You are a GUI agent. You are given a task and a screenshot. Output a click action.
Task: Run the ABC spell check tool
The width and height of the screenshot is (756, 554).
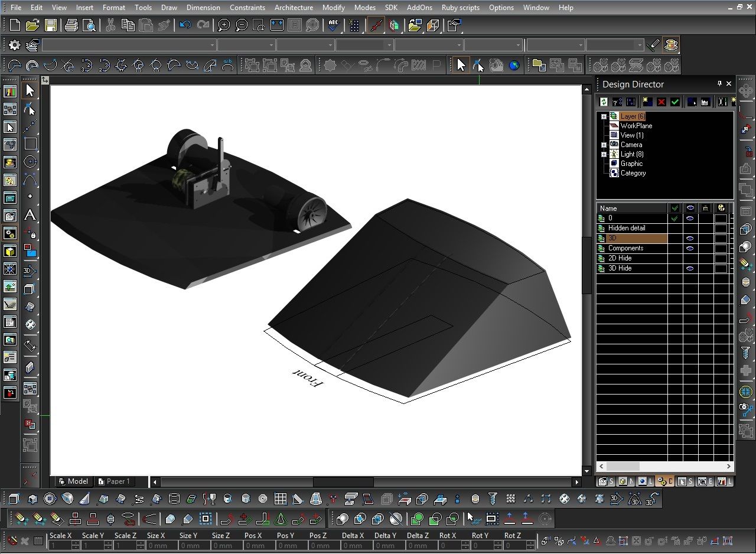click(333, 25)
